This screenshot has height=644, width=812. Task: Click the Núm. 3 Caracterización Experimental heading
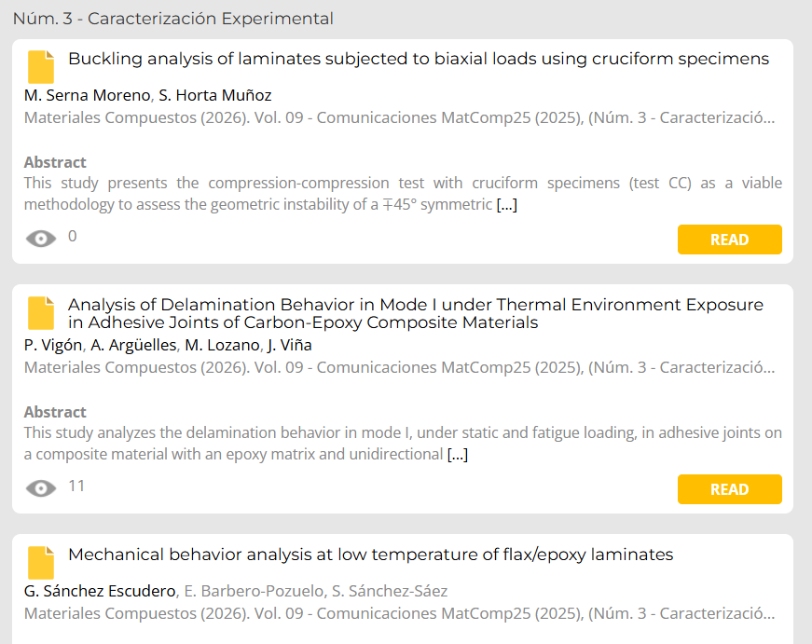coord(172,19)
